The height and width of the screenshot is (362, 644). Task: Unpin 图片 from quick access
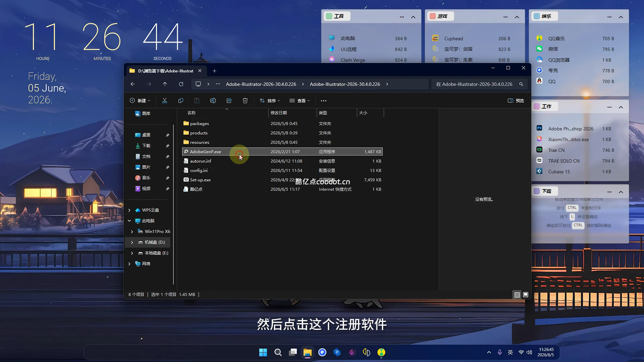point(167,167)
